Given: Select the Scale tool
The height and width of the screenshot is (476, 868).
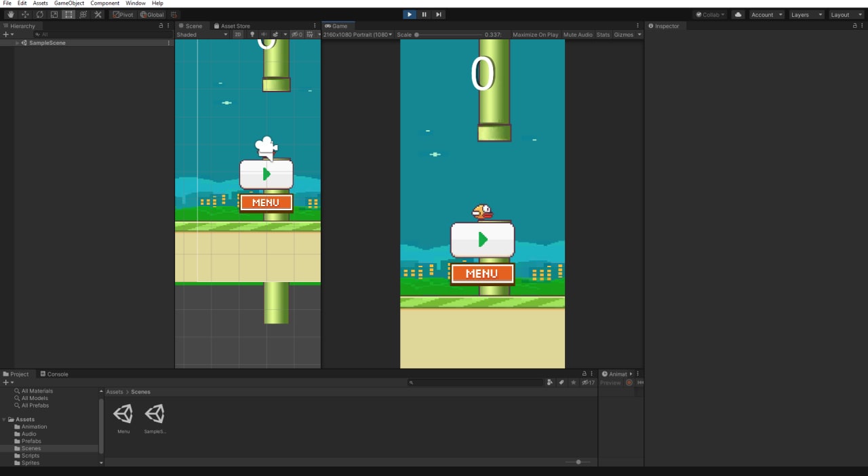Looking at the screenshot, I should coord(54,14).
